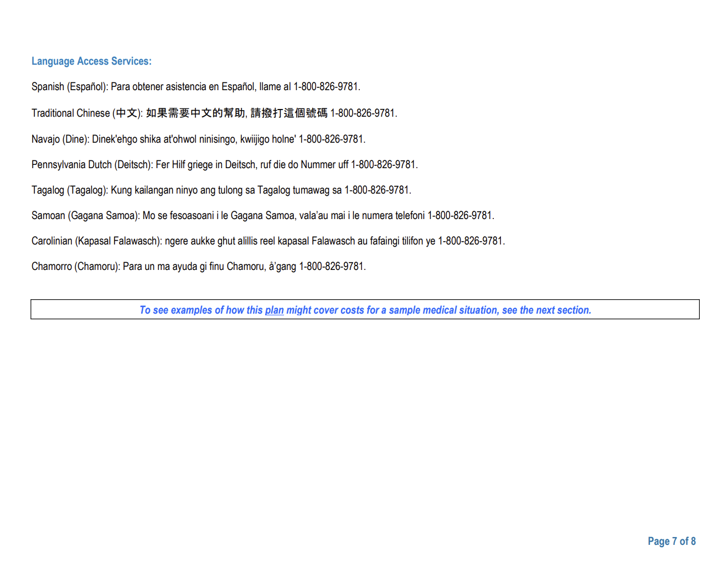This screenshot has height=562, width=728.
Task: Click the Spanish (Español) assistance line
Action: pyautogui.click(x=196, y=87)
